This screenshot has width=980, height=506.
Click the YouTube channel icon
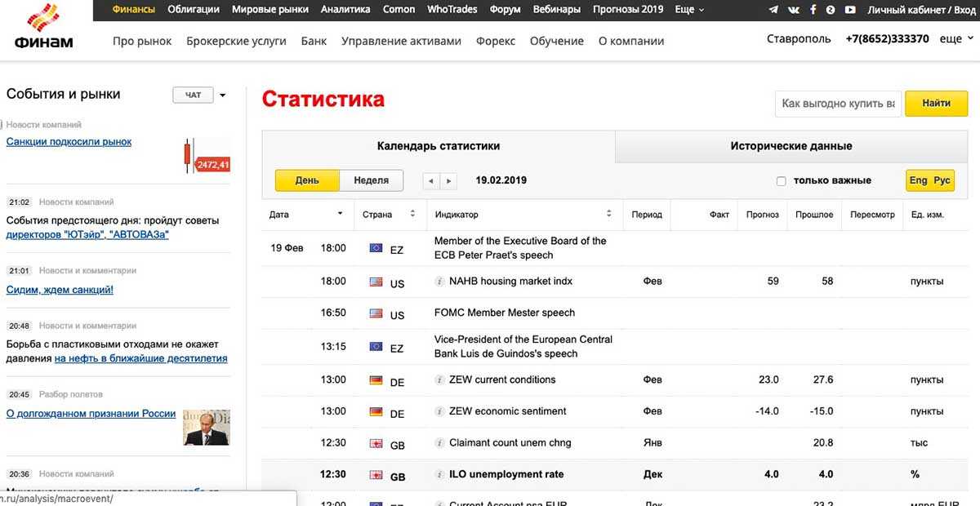coord(850,10)
